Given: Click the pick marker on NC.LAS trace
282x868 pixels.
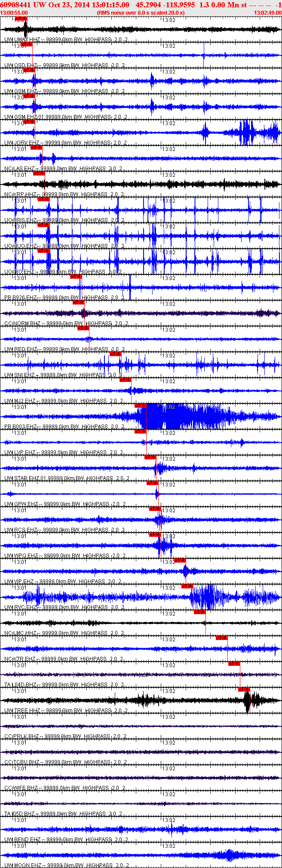Looking at the screenshot, I should click(x=37, y=148).
